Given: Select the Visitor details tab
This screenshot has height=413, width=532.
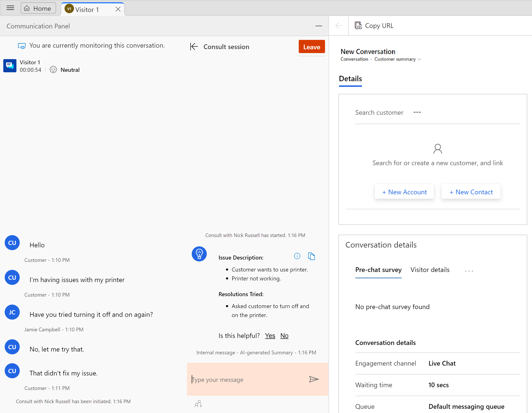Looking at the screenshot, I should pyautogui.click(x=430, y=270).
